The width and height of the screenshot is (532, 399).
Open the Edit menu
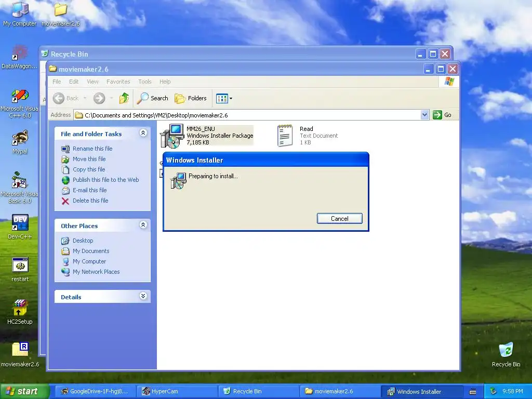point(74,82)
